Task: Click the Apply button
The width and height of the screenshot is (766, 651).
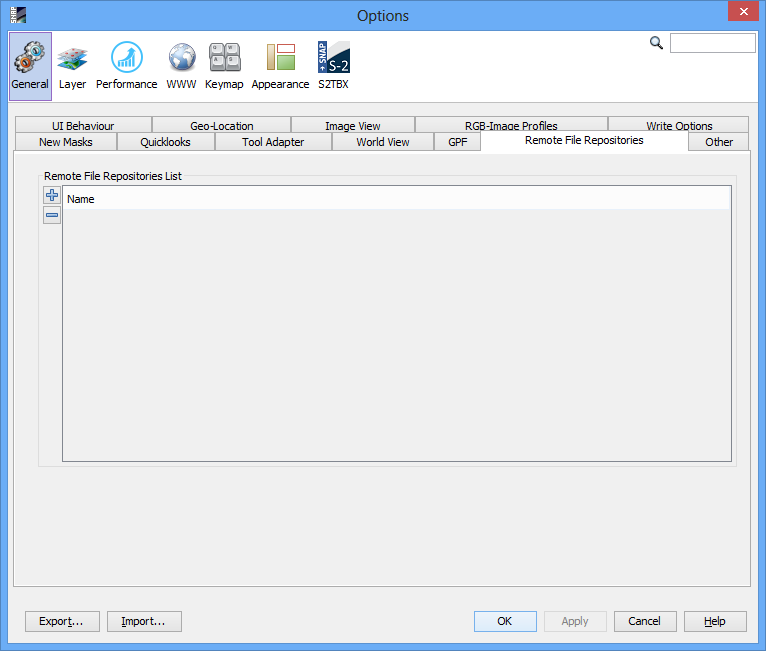Action: click(575, 621)
